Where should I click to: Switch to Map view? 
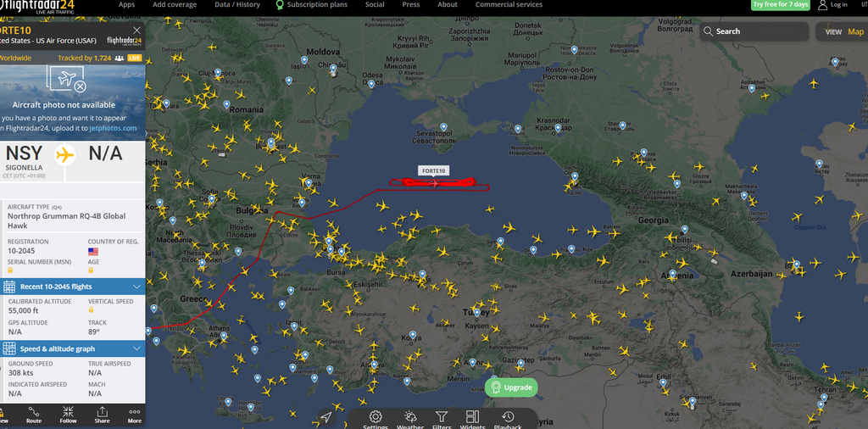coord(856,31)
